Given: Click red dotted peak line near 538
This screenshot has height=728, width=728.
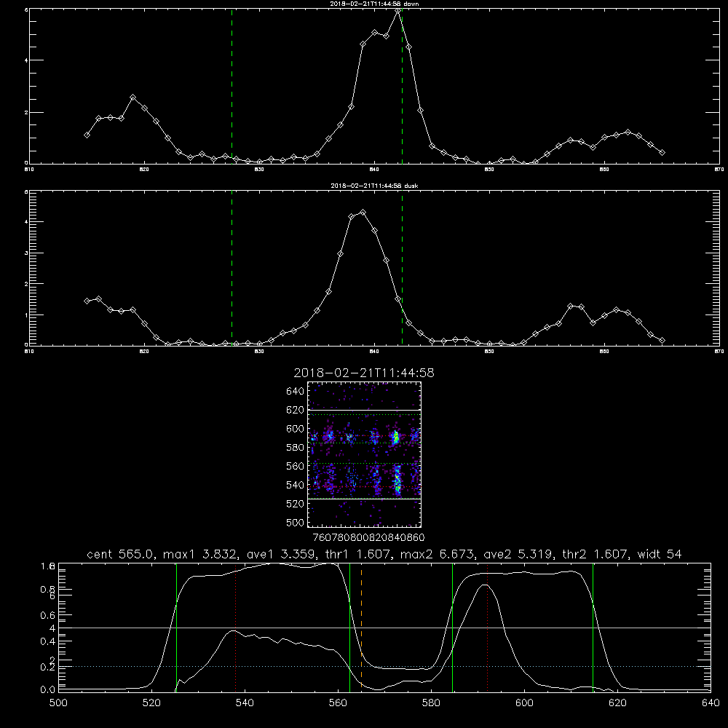Looking at the screenshot, I should click(x=235, y=627).
